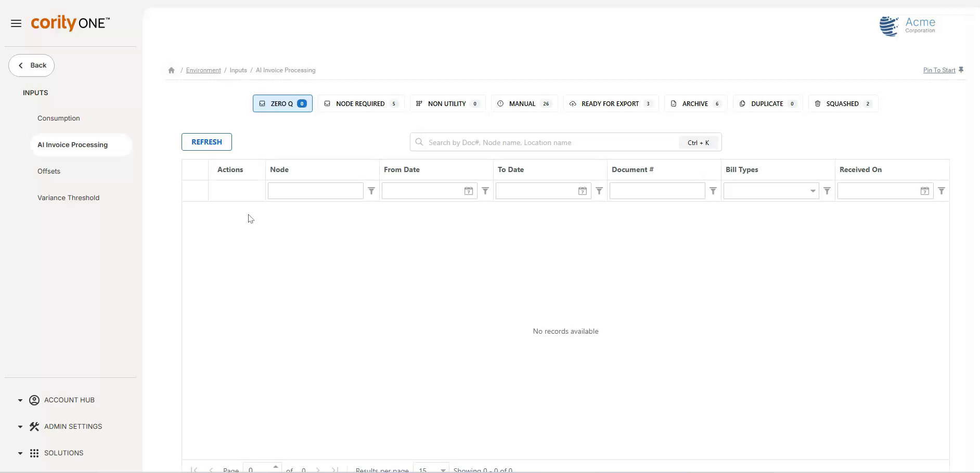Collapse the ADMIN SETTINGS section
The image size is (980, 473).
point(19,426)
